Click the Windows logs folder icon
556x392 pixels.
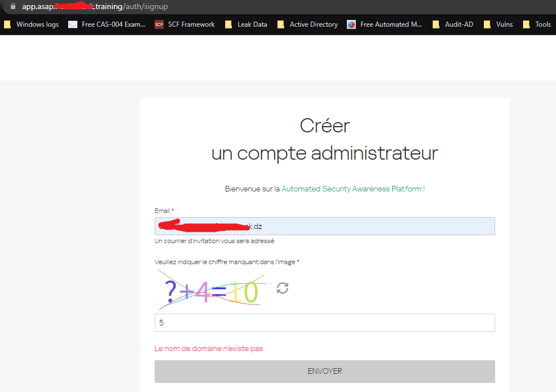click(7, 24)
